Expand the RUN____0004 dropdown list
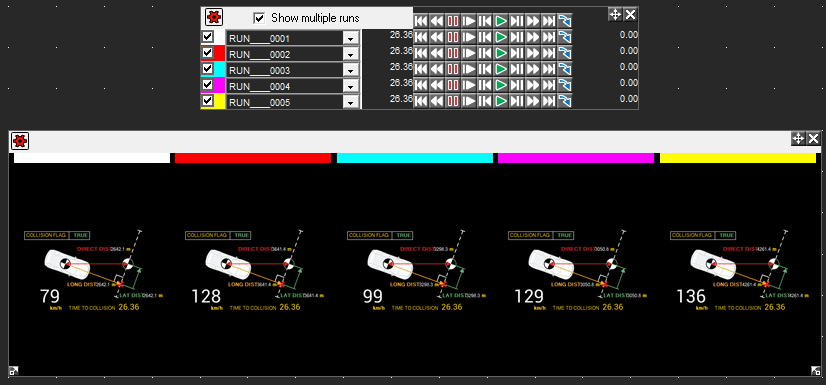This screenshot has height=385, width=826. pyautogui.click(x=350, y=86)
